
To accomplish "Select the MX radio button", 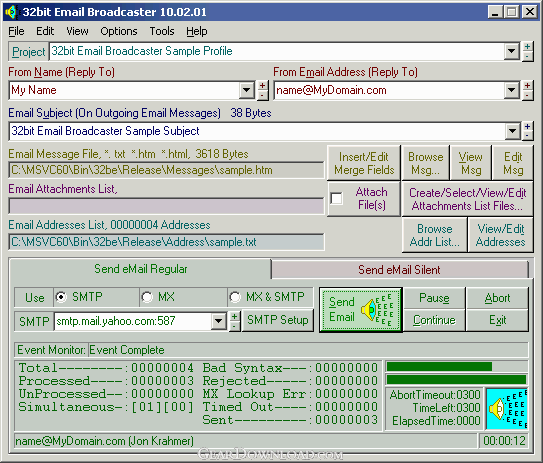I will pos(147,297).
